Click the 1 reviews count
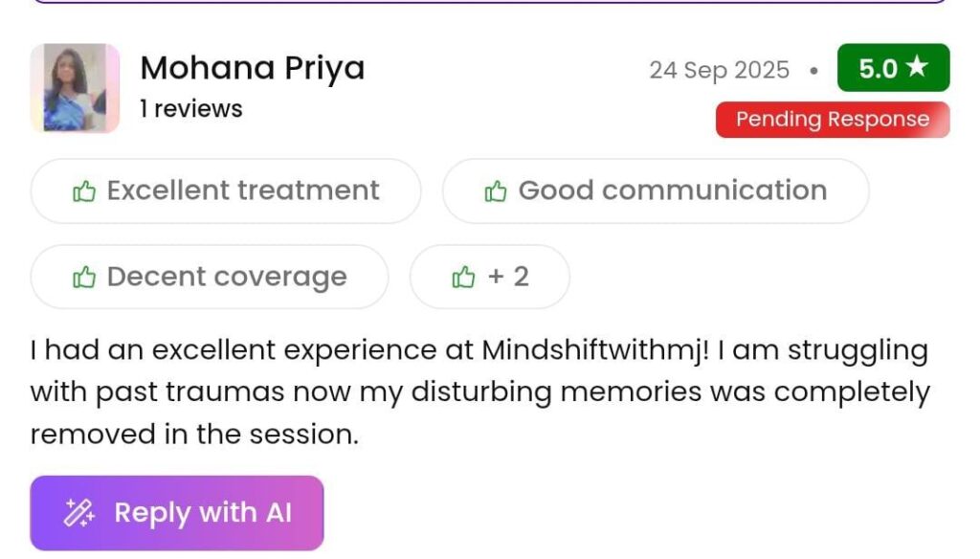 point(191,109)
